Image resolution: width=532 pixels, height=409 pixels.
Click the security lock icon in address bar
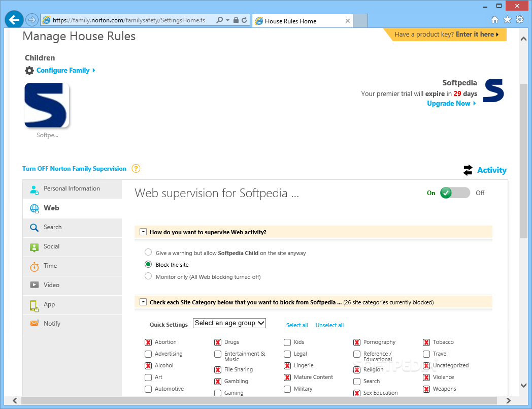click(236, 20)
